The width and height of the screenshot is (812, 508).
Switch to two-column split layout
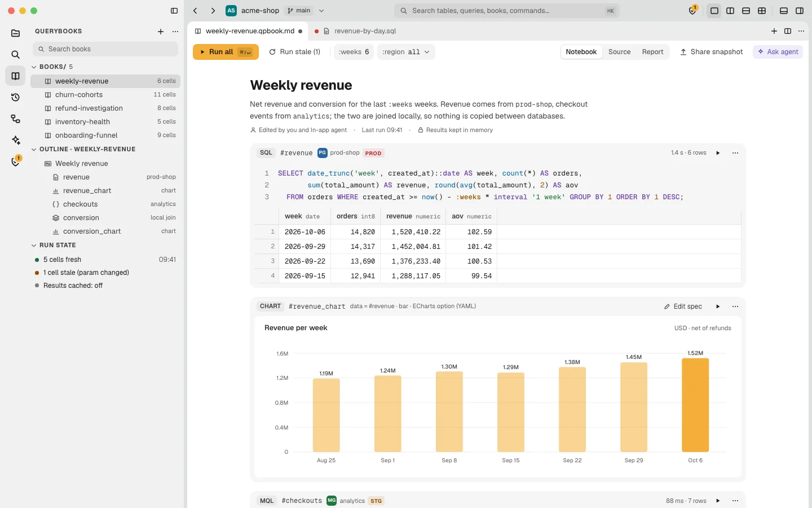point(730,11)
